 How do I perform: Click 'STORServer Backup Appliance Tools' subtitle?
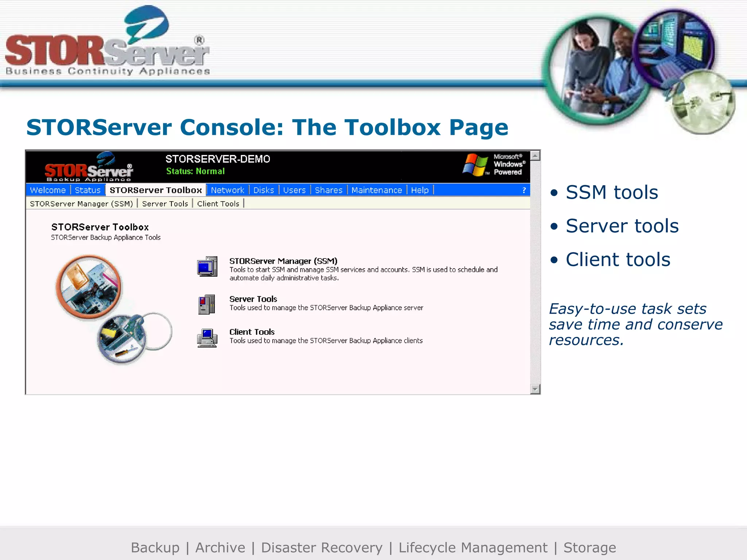coord(105,237)
